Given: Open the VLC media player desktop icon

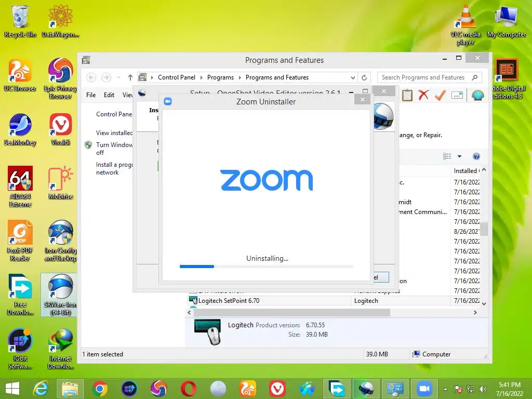Looking at the screenshot, I should [465, 25].
